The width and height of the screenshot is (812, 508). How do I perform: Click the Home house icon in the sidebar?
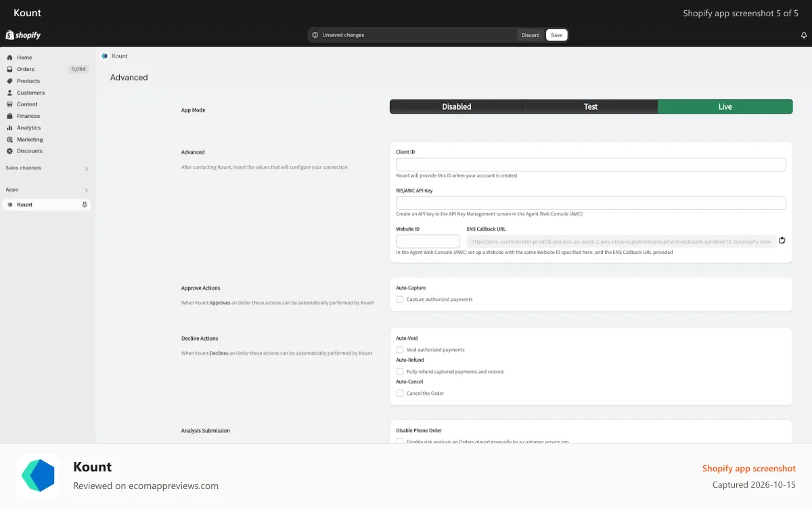9,58
